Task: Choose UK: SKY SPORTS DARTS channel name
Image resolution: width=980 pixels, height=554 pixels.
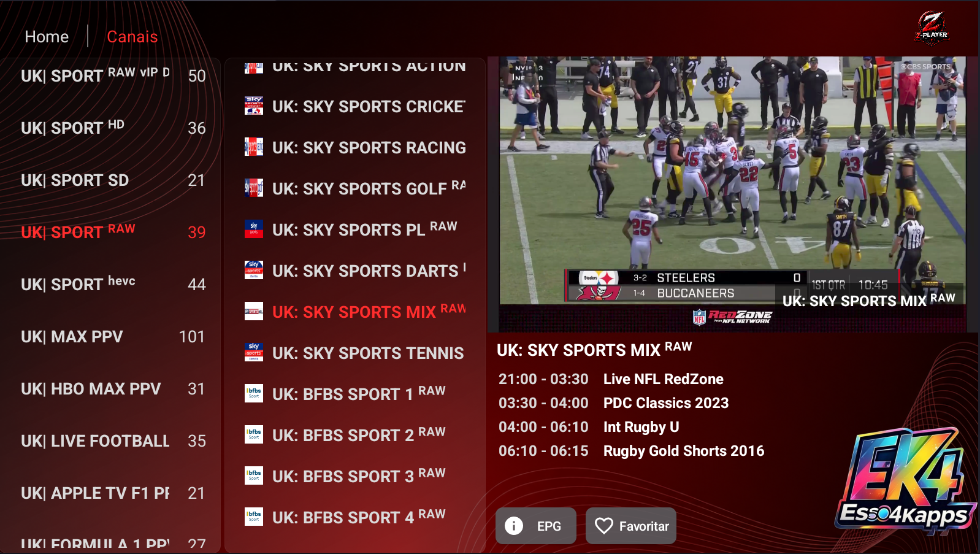Action: (369, 270)
